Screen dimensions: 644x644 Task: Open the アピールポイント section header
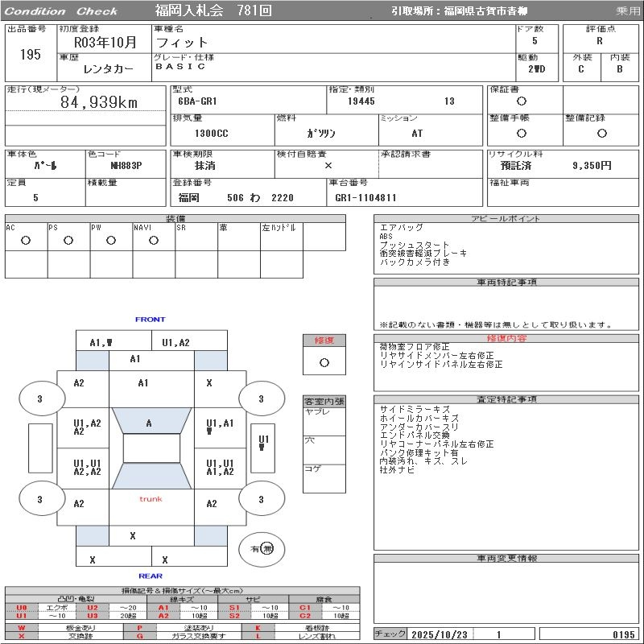coord(506,219)
